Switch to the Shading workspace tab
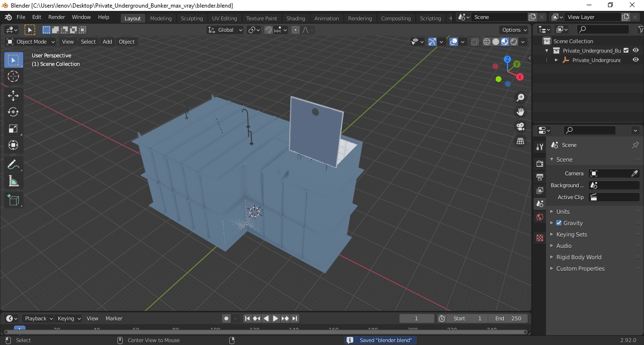The width and height of the screenshot is (644, 345). (295, 18)
